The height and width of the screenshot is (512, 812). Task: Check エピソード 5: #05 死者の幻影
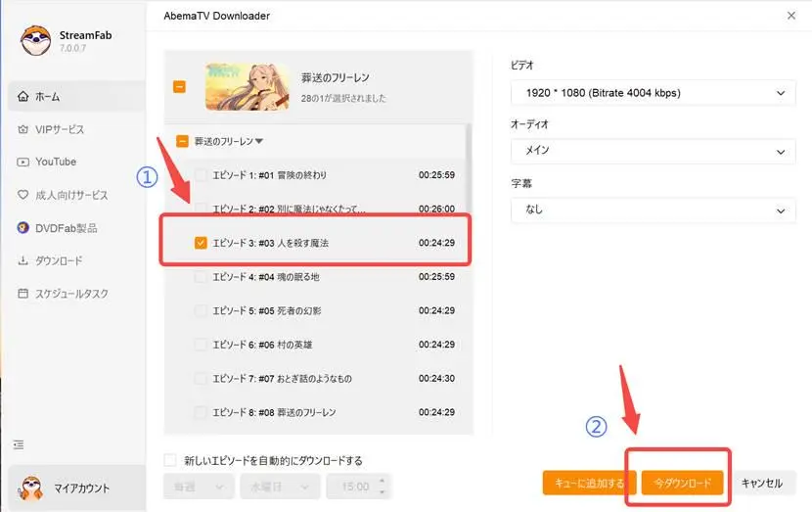coord(201,310)
